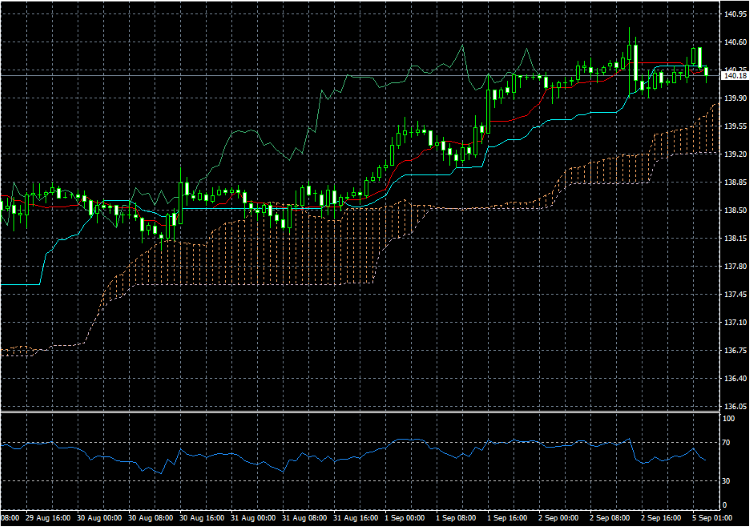
Task: Click the 139.90 price axis label
Action: pyautogui.click(x=735, y=98)
